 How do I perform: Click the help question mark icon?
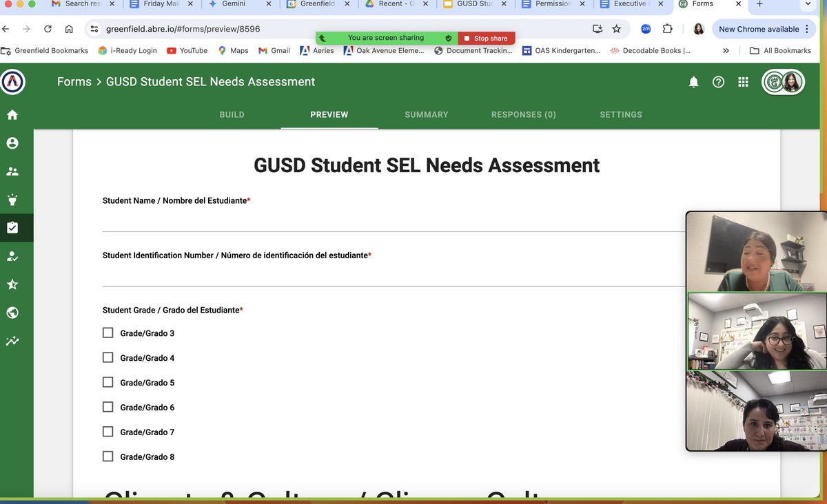pos(718,81)
